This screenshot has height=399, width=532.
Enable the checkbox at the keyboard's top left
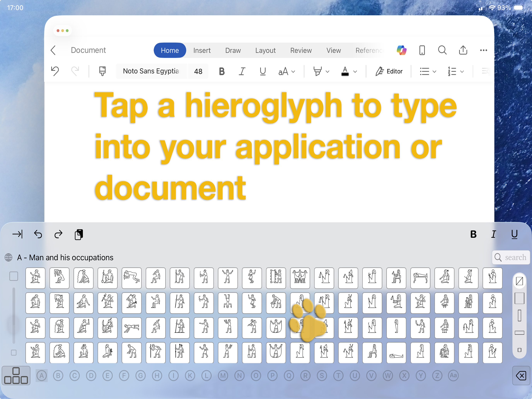pos(14,276)
